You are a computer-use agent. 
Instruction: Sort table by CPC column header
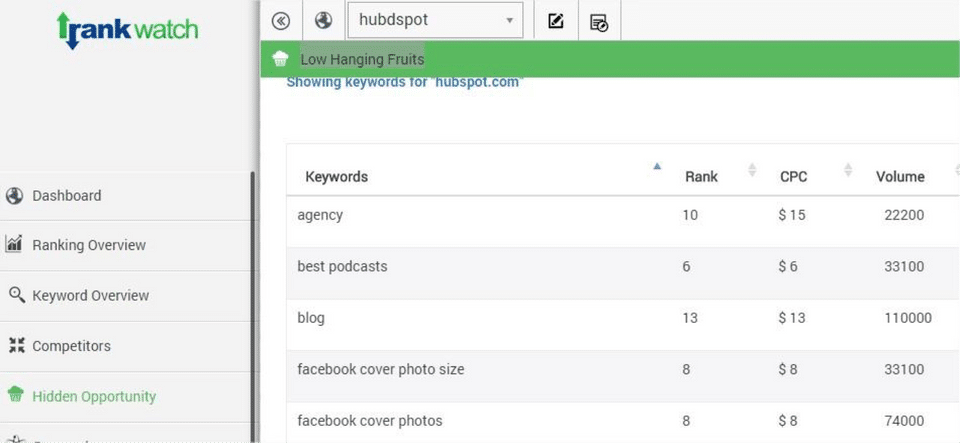[x=793, y=177]
